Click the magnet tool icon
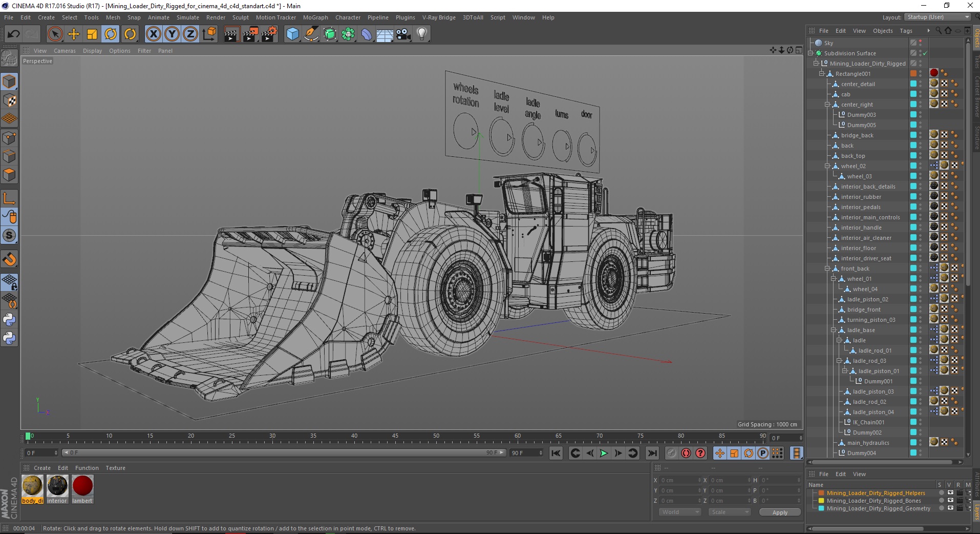This screenshot has height=534, width=980. (x=9, y=259)
